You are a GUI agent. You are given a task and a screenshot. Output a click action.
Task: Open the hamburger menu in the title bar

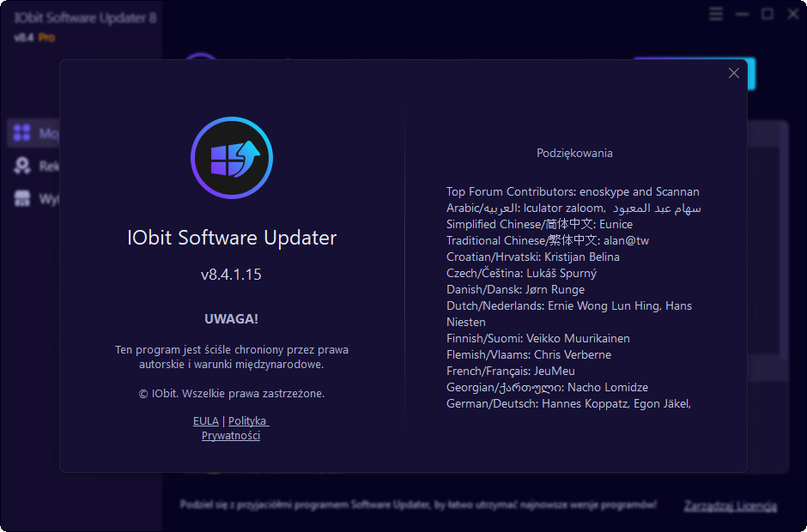click(x=716, y=14)
